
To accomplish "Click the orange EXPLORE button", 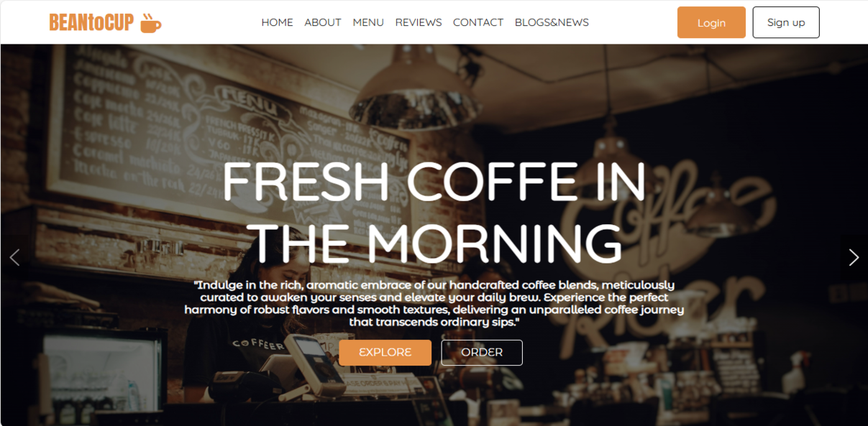I will click(x=385, y=353).
